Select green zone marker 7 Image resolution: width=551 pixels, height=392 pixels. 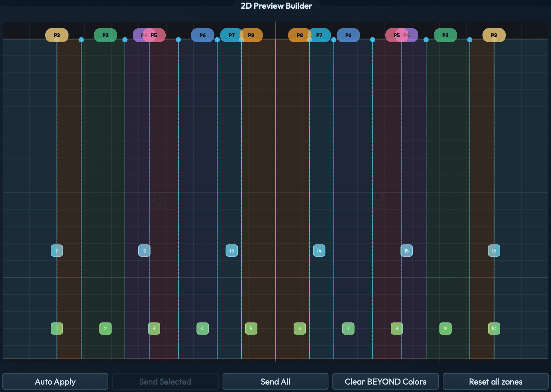348,328
